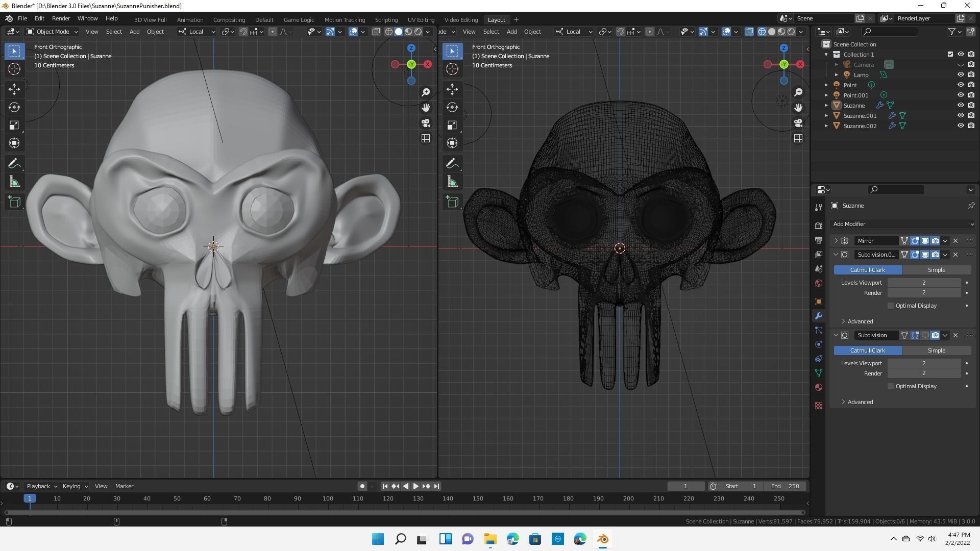The height and width of the screenshot is (551, 980).
Task: Choose the Measure tool in right viewport
Action: 452,182
